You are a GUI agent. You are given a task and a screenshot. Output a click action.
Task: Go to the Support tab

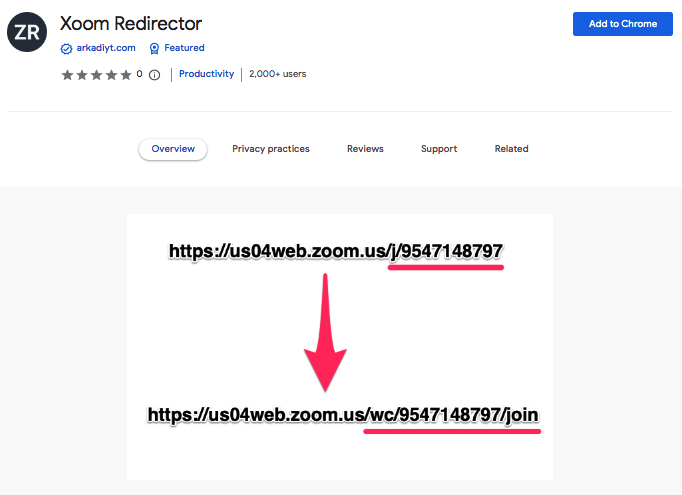pos(439,149)
